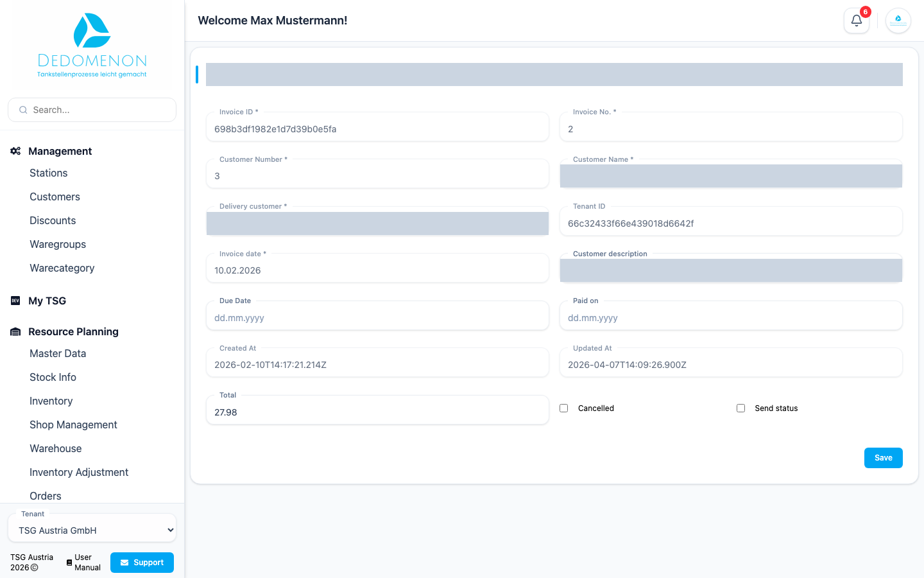Open Shop Management
The image size is (924, 578).
[x=74, y=425]
